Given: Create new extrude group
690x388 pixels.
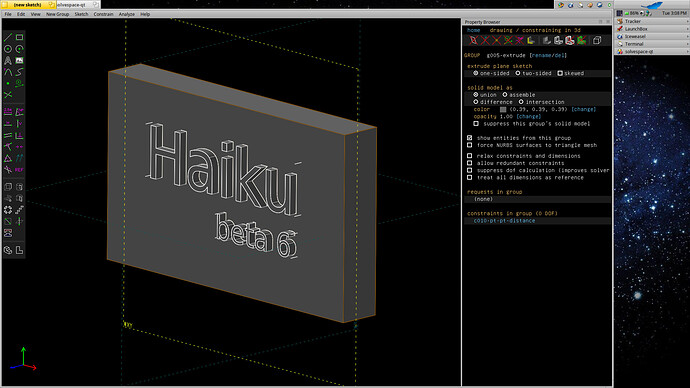Looking at the screenshot, I should click(x=8, y=187).
